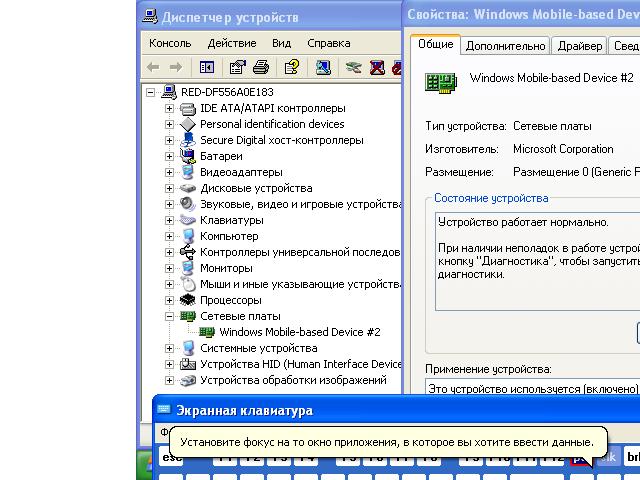Open the Действие menu
The width and height of the screenshot is (640, 480).
pyautogui.click(x=232, y=43)
